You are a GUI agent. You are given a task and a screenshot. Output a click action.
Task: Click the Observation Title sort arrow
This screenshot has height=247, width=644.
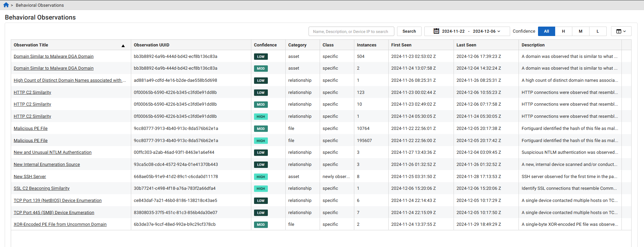point(123,45)
